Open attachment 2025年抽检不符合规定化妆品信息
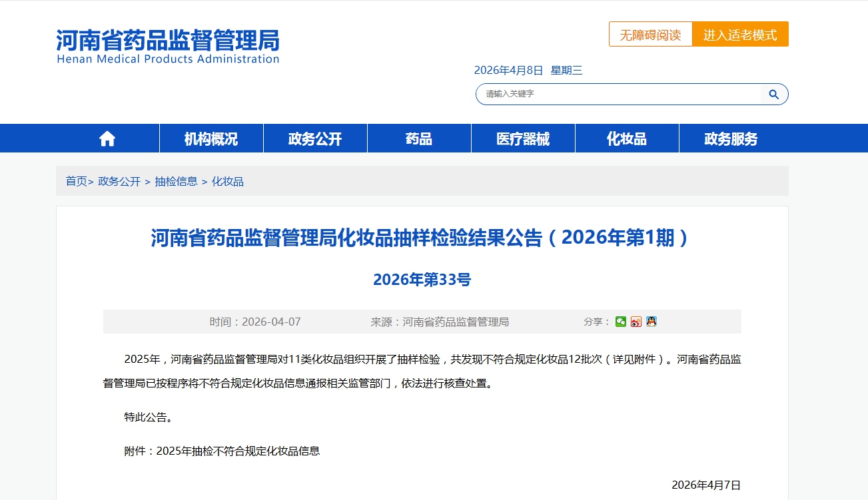Image resolution: width=868 pixels, height=500 pixels. point(238,451)
